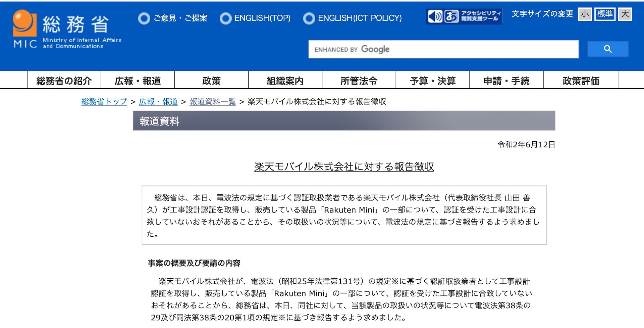Focus the Google search input field
The width and height of the screenshot is (644, 328).
(x=443, y=49)
